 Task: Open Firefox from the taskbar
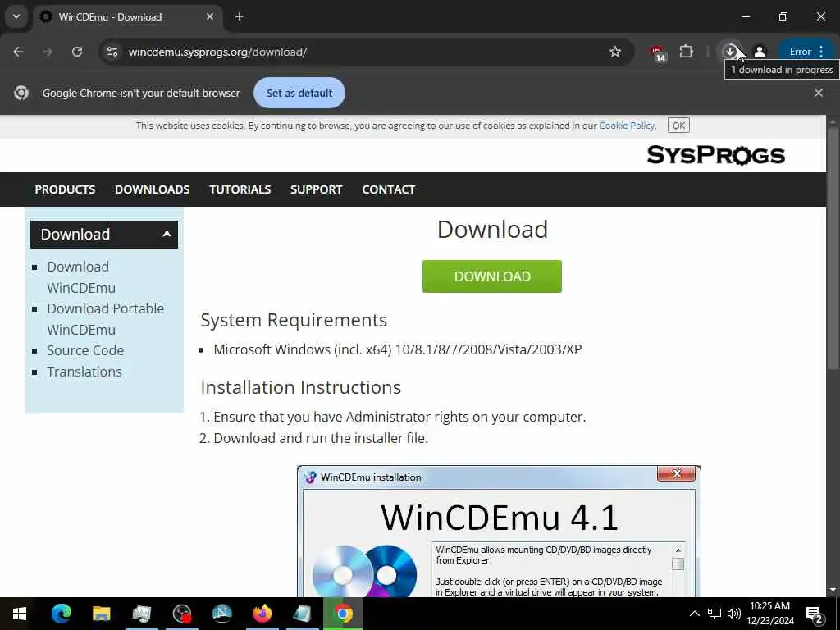click(x=262, y=614)
